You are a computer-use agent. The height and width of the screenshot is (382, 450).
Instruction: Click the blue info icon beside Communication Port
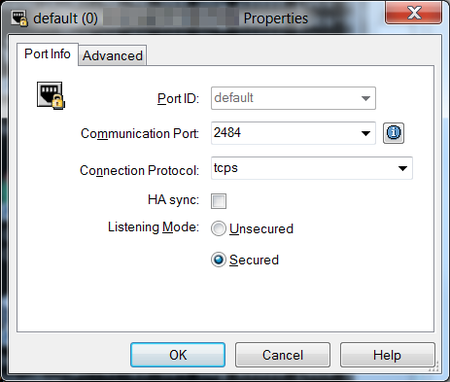(x=393, y=133)
